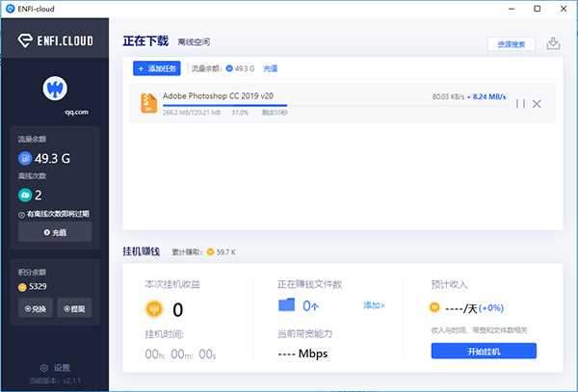The image size is (578, 392).
Task: Click the ENFI-cloud title bar app icon
Action: [x=11, y=9]
